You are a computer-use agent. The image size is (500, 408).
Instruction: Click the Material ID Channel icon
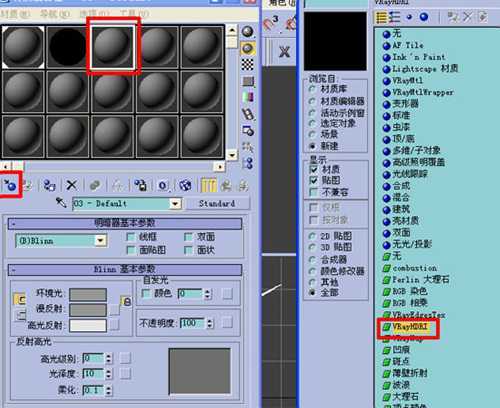pos(163,185)
